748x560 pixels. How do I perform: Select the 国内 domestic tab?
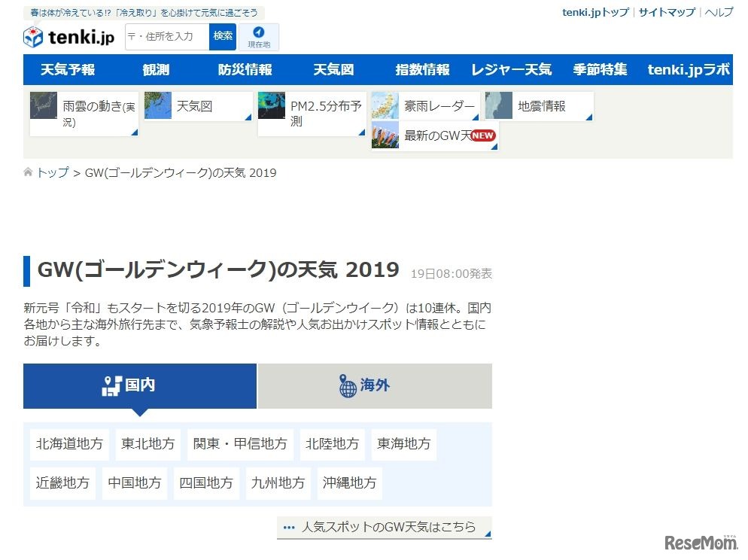click(x=140, y=385)
